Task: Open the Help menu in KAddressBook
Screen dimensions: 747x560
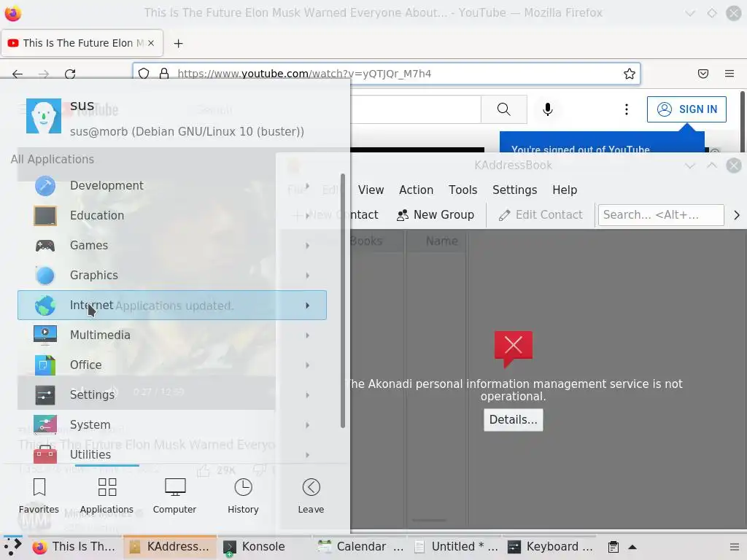Action: (x=565, y=190)
